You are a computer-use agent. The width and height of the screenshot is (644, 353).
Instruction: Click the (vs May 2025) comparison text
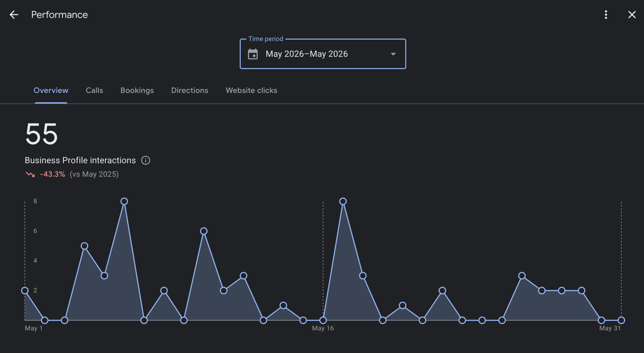(x=94, y=174)
